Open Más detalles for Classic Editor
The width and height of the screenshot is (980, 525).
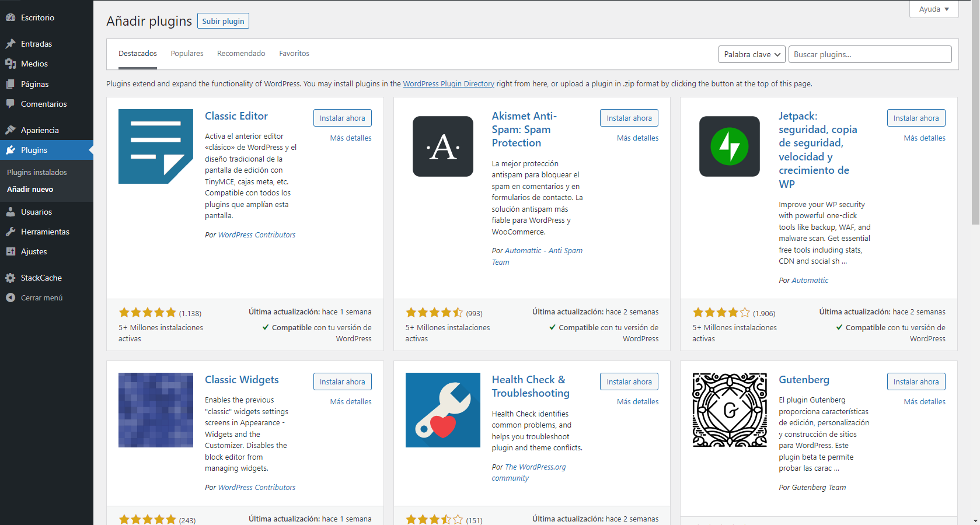[x=351, y=138]
